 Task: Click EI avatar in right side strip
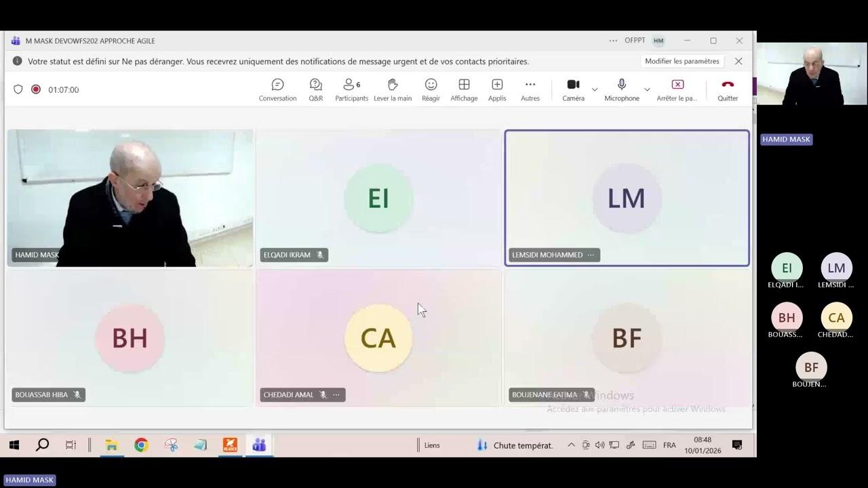787,268
